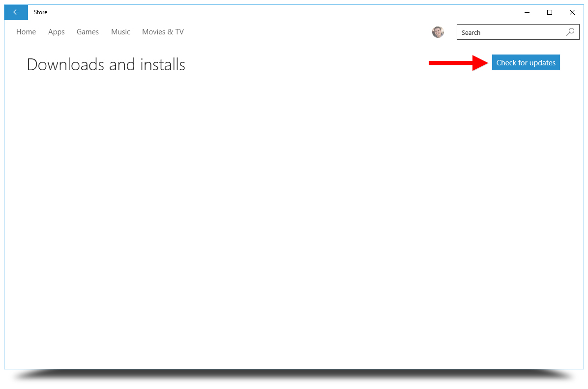This screenshot has width=588, height=389.
Task: Switch to the Apps section
Action: click(x=56, y=32)
